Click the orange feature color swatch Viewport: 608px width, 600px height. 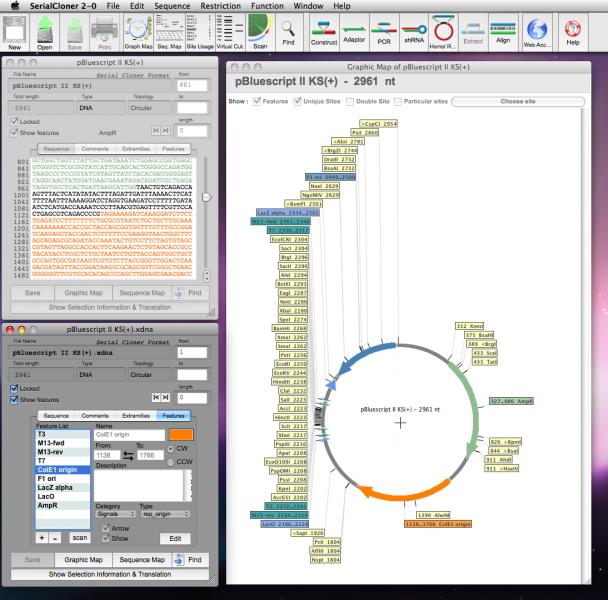181,435
